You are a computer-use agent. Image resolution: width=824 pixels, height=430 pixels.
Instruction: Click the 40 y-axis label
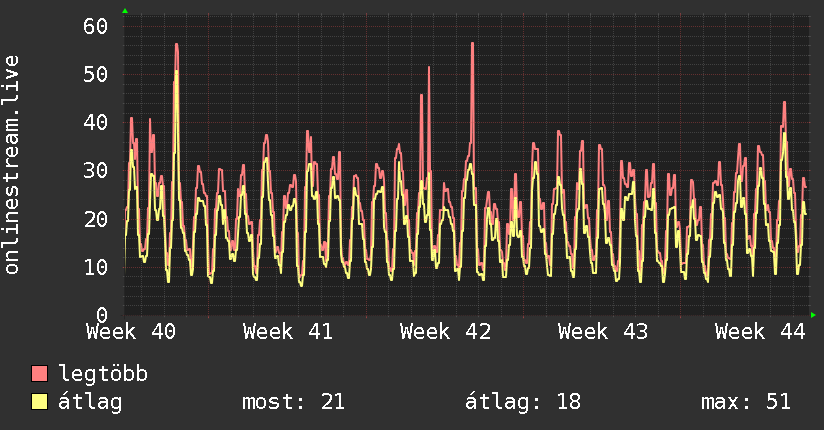click(x=96, y=122)
